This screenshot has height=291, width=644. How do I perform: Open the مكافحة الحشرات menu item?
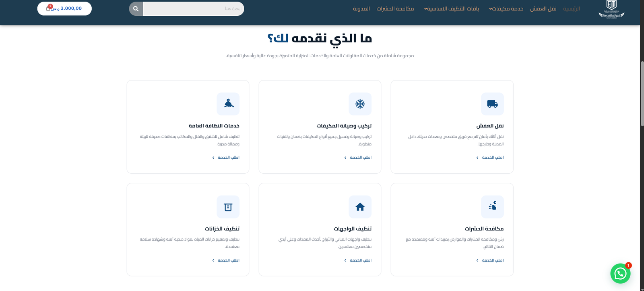[395, 8]
